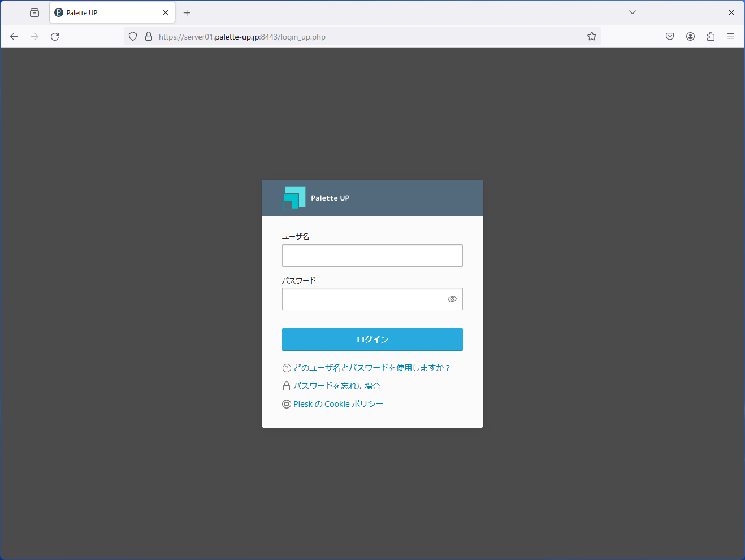
Task: Close the Palette UP tab
Action: [x=166, y=12]
